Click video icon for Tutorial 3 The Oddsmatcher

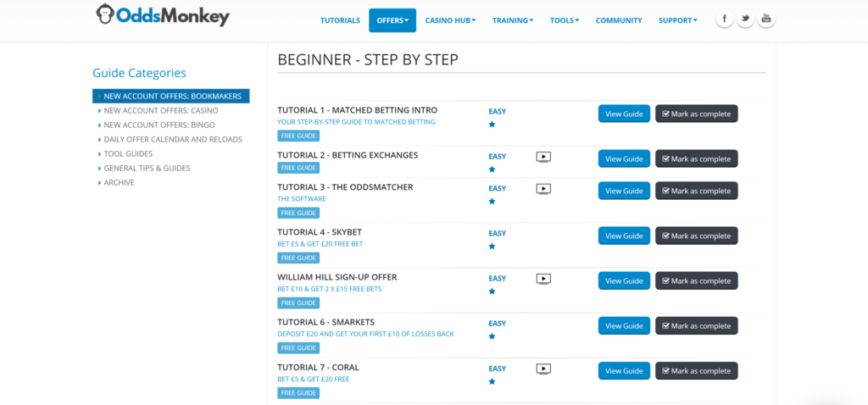pos(543,189)
